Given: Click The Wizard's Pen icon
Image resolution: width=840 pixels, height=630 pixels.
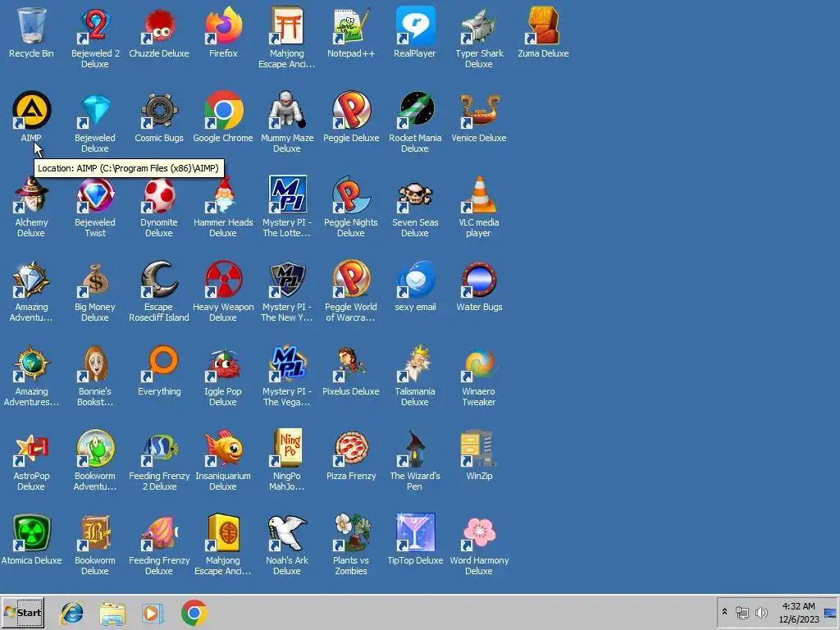Looking at the screenshot, I should tap(414, 449).
